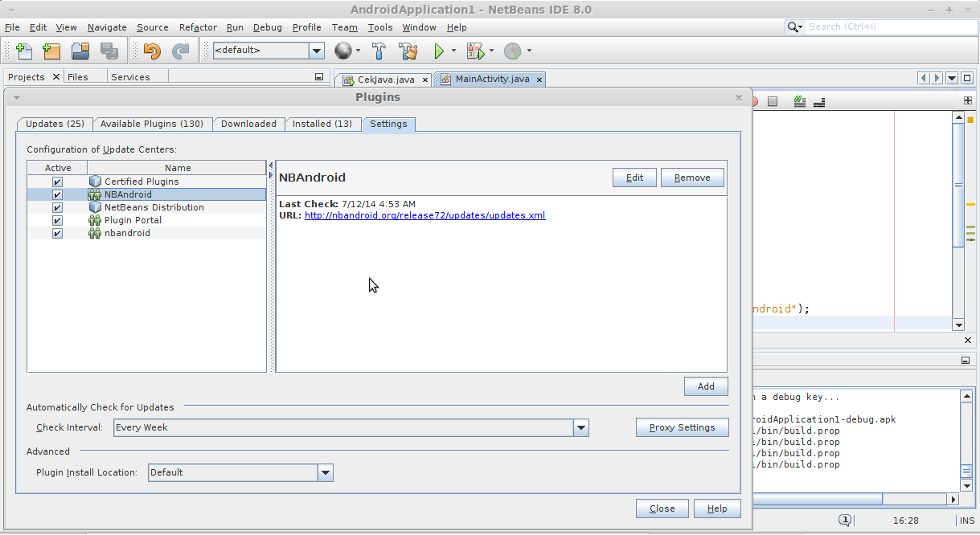Click the Help button in Plugins dialog
Viewport: 980px width, 535px height.
[717, 508]
